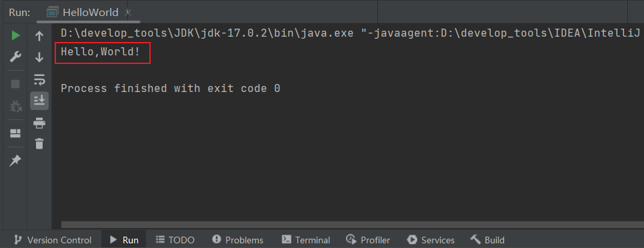Open Version Control tool window
This screenshot has width=644, height=248.
[53, 240]
